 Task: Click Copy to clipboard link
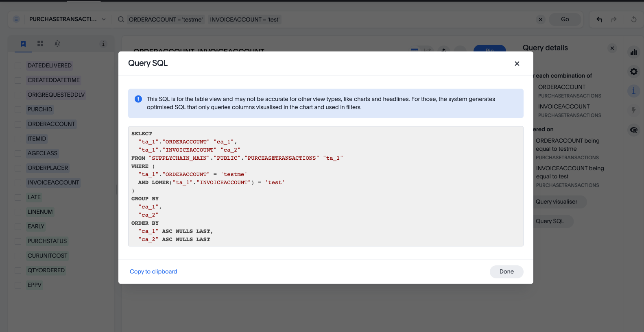153,271
